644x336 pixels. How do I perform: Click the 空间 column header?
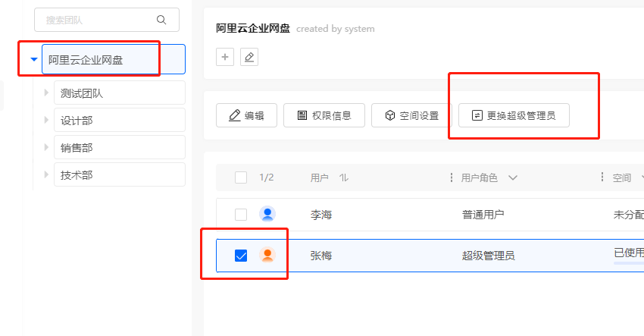coord(622,177)
